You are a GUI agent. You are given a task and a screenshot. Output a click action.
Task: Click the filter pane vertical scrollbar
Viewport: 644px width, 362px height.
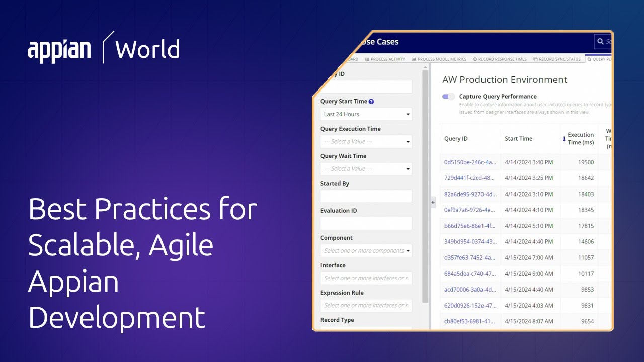click(426, 186)
